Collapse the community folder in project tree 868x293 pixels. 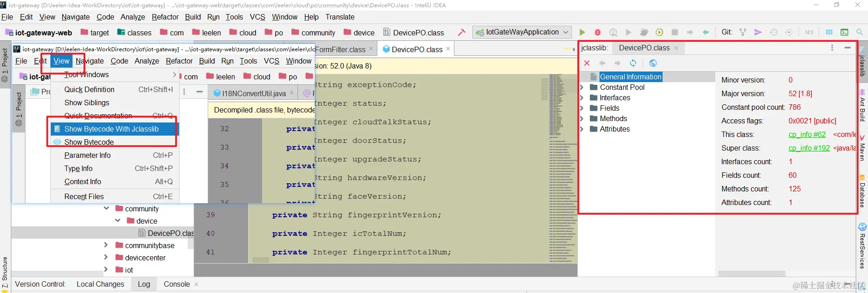coord(107,209)
